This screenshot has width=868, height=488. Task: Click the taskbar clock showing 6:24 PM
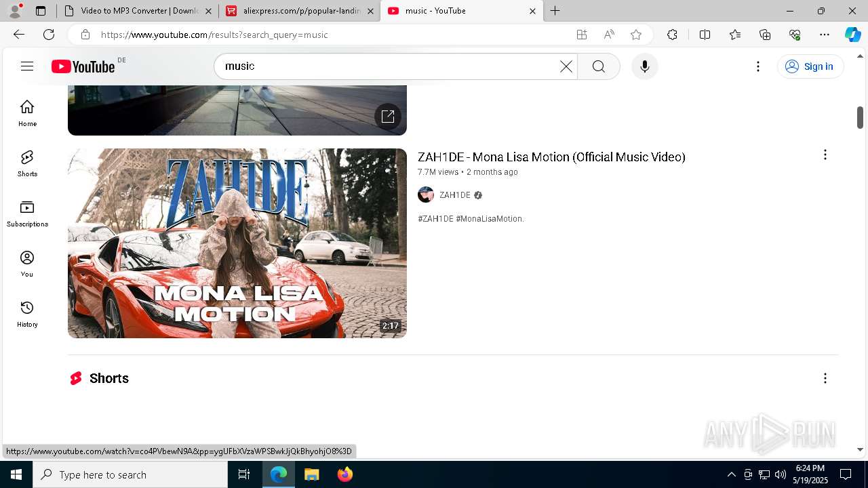pos(811,474)
